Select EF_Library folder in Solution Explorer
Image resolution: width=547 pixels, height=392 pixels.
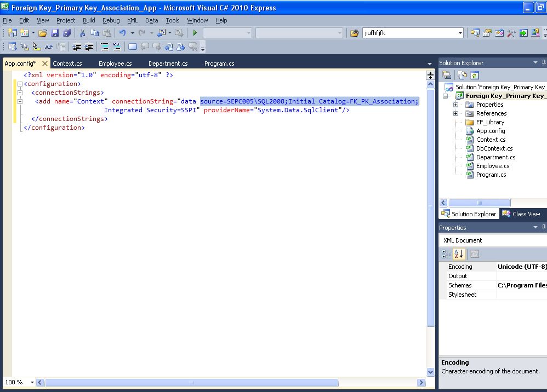click(x=490, y=122)
